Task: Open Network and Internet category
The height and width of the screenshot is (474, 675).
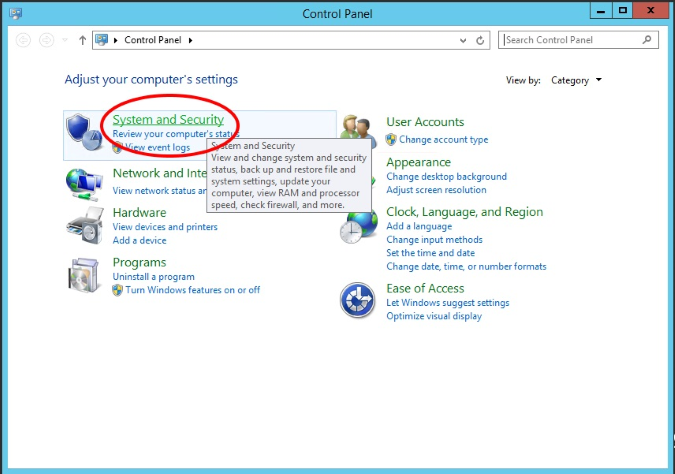Action: [159, 173]
